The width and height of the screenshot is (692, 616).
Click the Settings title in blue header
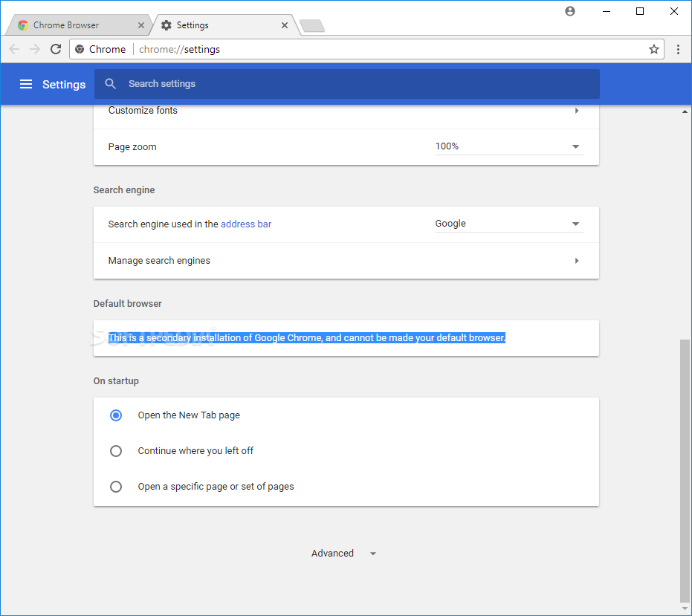tap(64, 84)
